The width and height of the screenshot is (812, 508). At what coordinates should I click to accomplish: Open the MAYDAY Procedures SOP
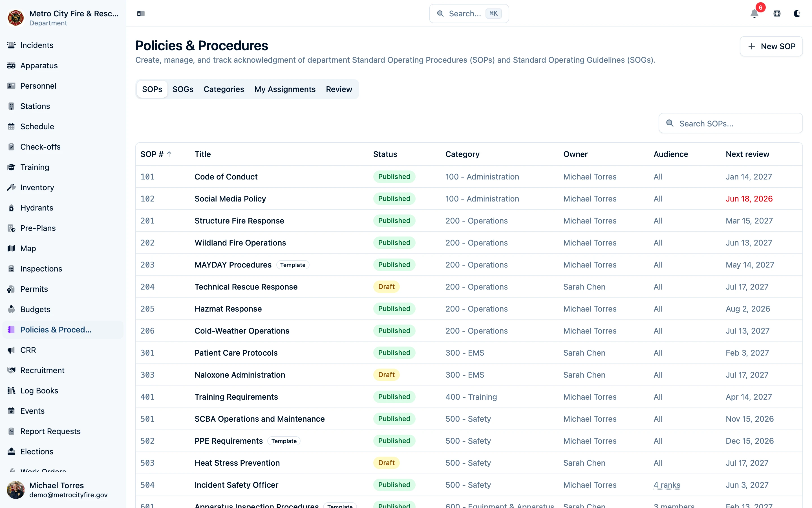coord(233,265)
